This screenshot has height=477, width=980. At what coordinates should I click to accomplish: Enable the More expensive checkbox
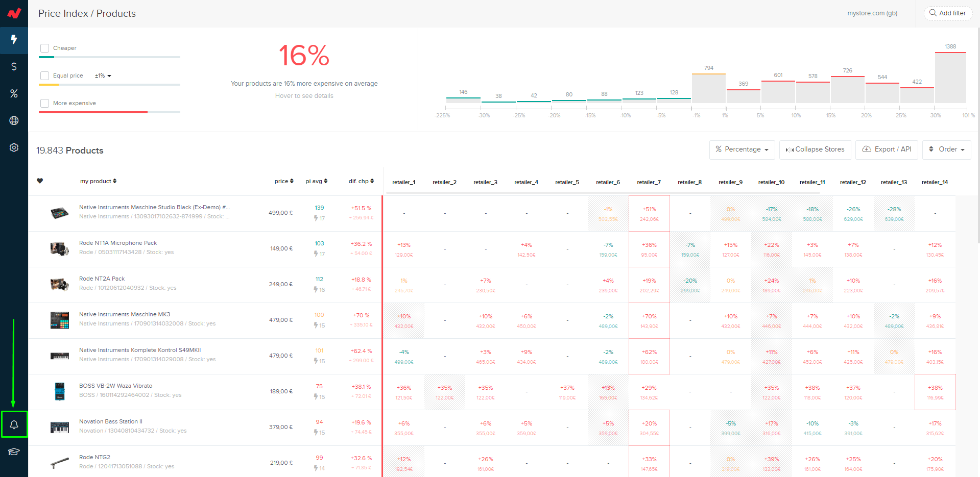45,103
